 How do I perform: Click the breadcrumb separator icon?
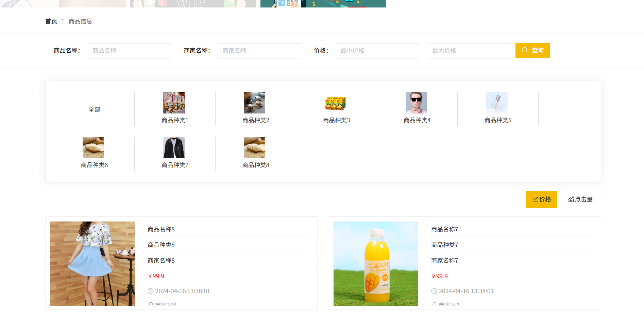[63, 21]
